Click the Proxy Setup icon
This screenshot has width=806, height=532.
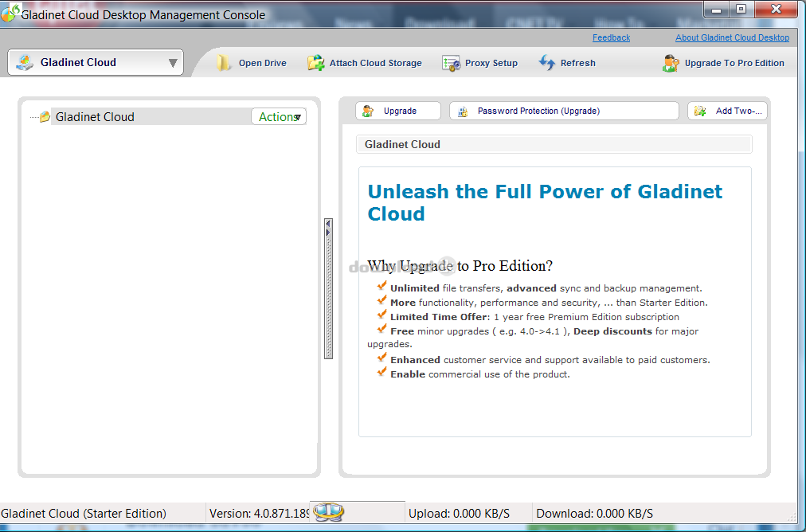click(x=451, y=63)
